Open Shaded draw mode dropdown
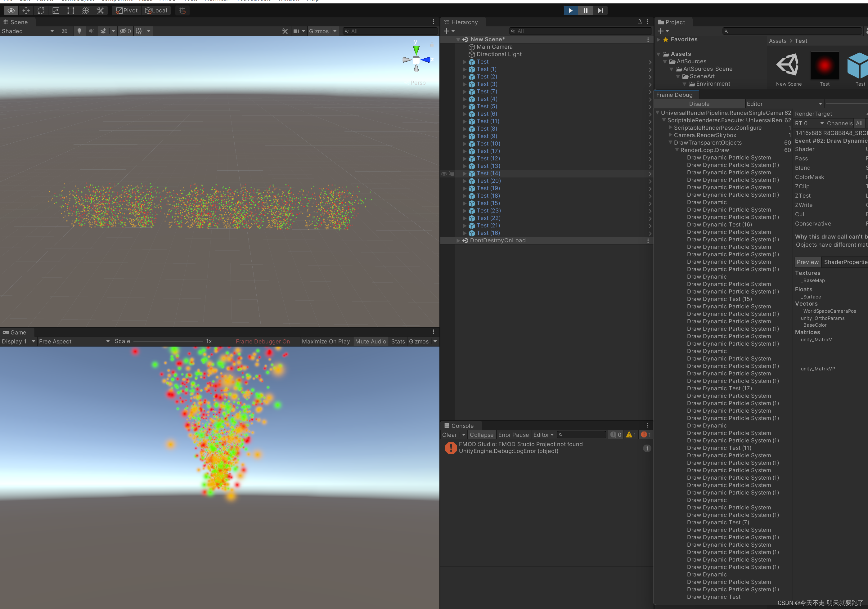 28,31
